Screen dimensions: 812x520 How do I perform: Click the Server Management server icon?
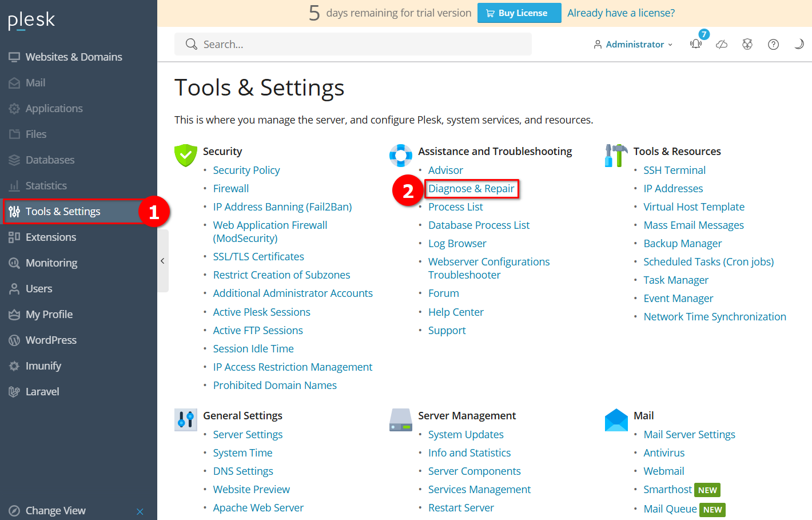401,419
